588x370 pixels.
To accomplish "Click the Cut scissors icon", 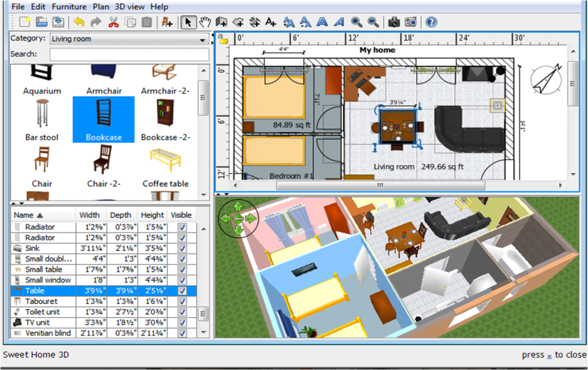I will click(114, 23).
